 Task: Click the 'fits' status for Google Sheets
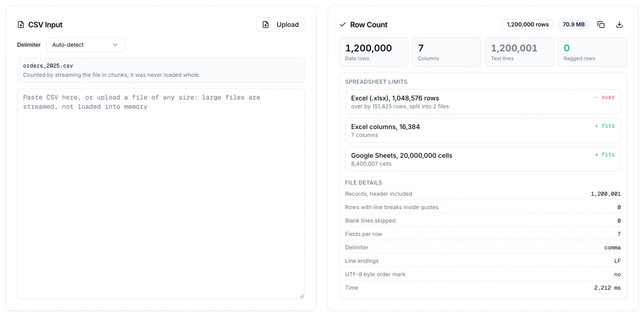pos(605,155)
